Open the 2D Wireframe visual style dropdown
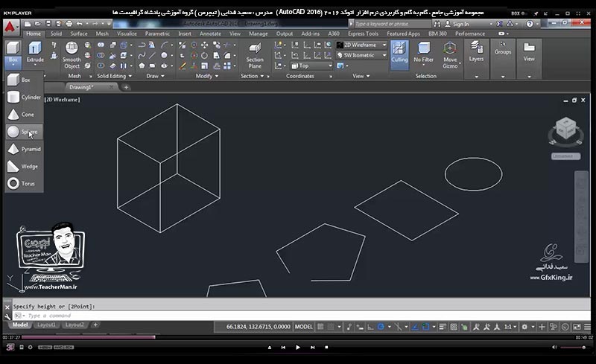 (x=361, y=45)
